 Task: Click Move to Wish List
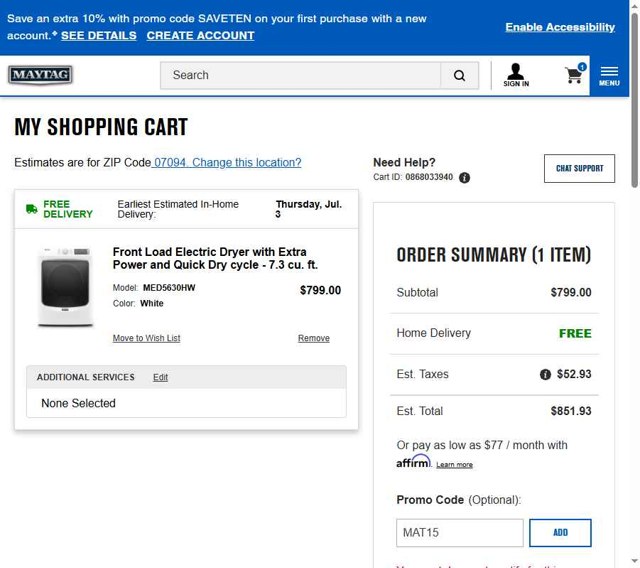(147, 338)
